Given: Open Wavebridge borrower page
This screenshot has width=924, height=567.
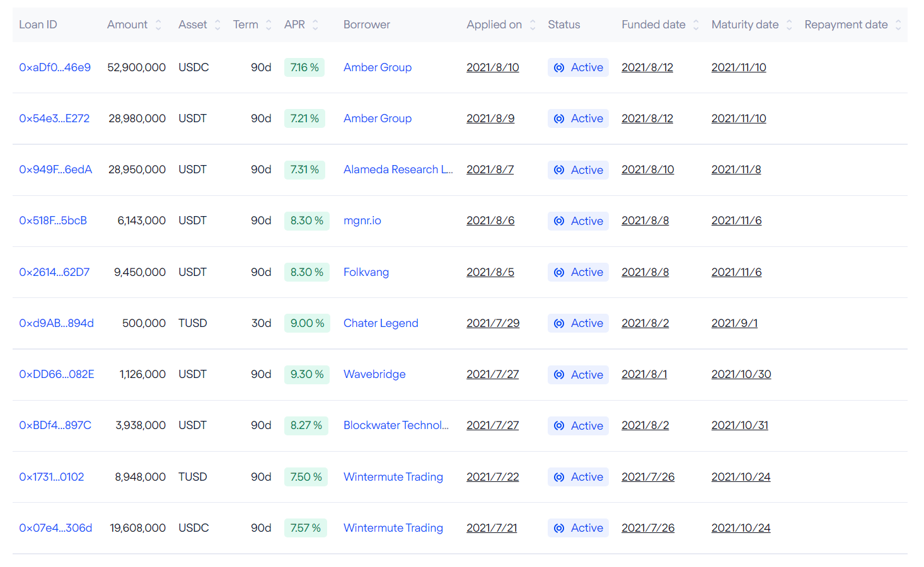Looking at the screenshot, I should (374, 374).
